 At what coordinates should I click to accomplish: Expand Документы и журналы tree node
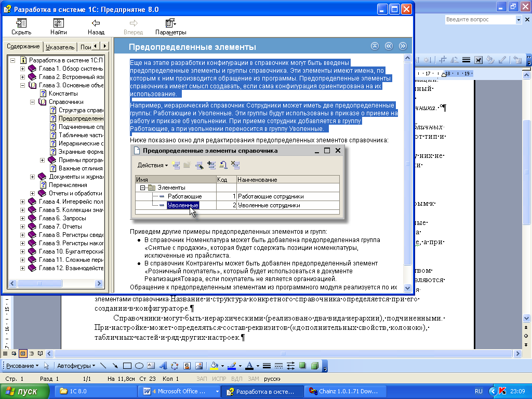tap(32, 177)
